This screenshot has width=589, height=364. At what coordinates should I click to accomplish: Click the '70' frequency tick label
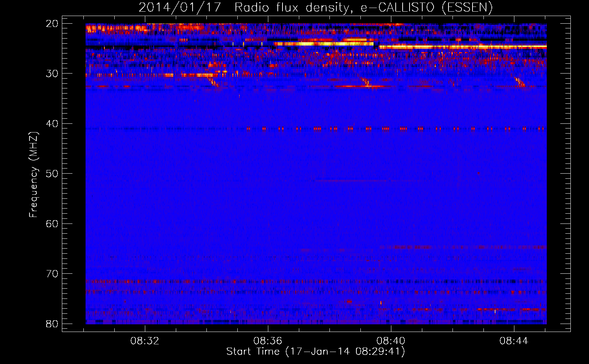52,274
